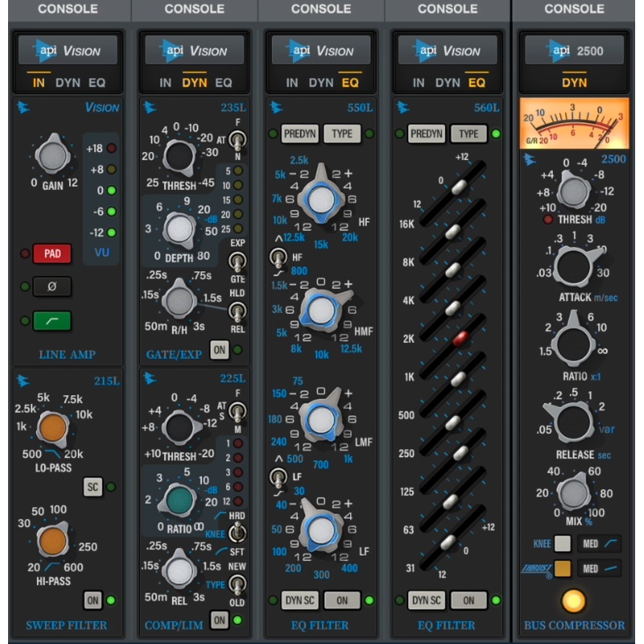This screenshot has height=644, width=644.
Task: Click the 550L PREDYN button
Action: pyautogui.click(x=299, y=134)
